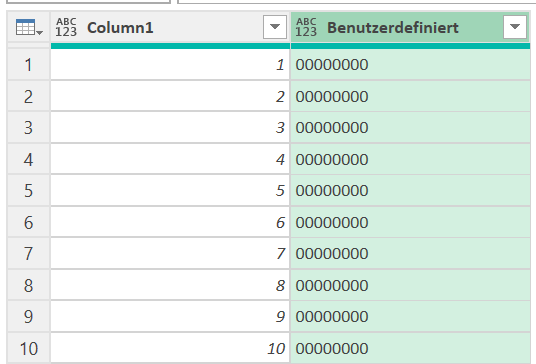Click the 00000000 cell in row 8
536x364 pixels.
pyautogui.click(x=410, y=285)
